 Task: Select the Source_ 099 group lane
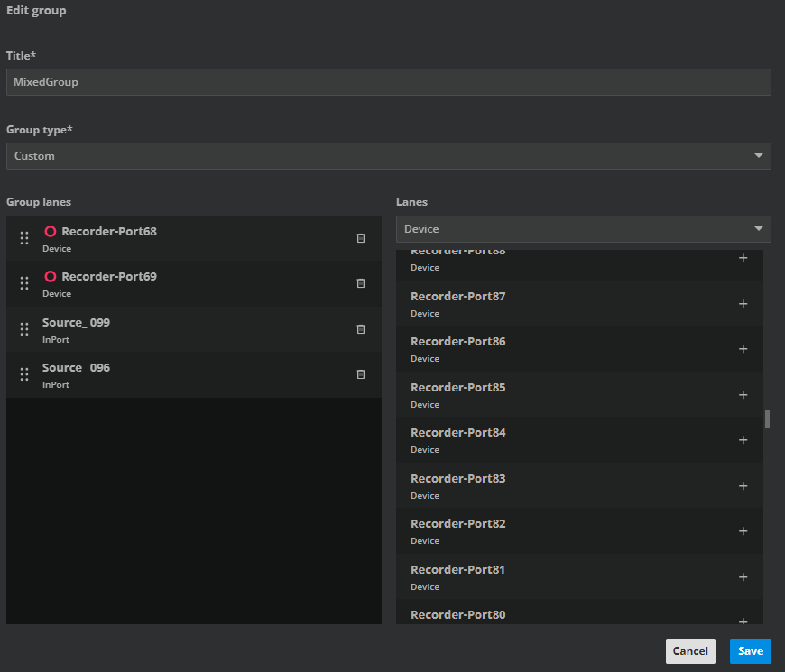click(180, 329)
